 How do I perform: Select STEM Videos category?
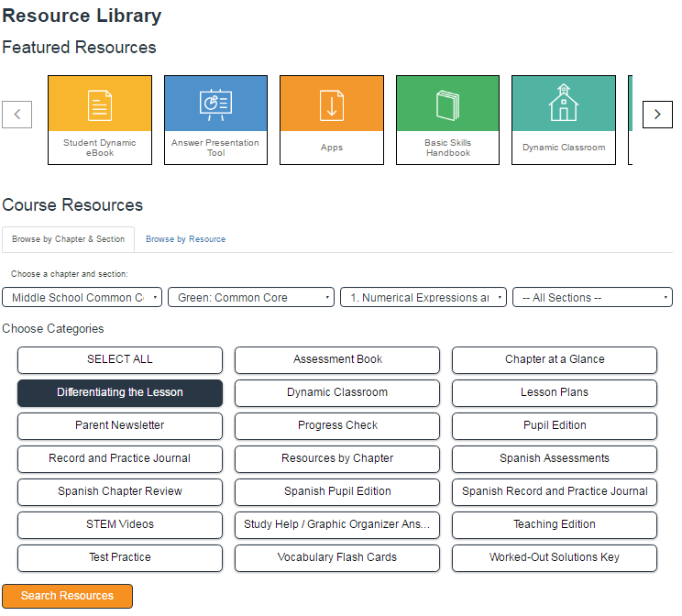click(120, 525)
